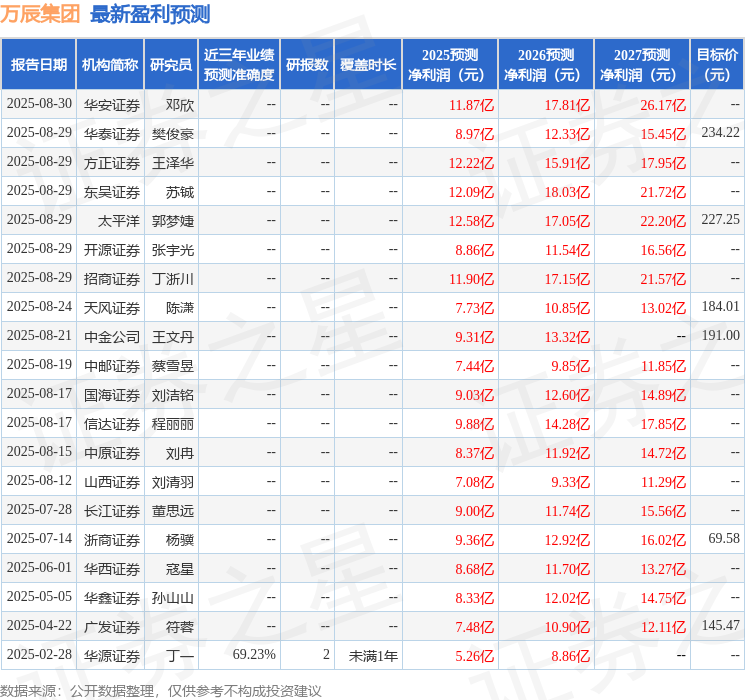Image resolution: width=745 pixels, height=700 pixels.
Task: Click target price 184.01
Action: tap(720, 307)
